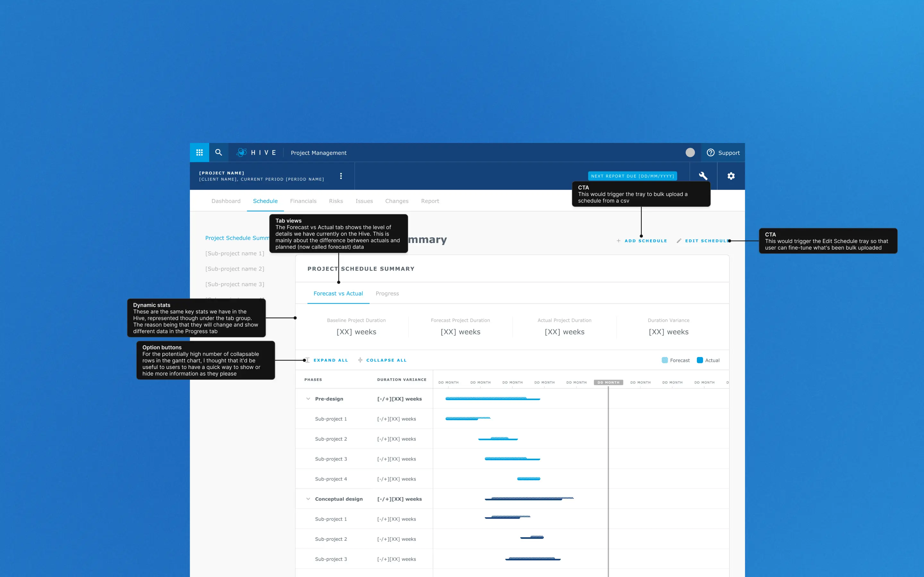Click the Edit Schedule button

click(706, 241)
